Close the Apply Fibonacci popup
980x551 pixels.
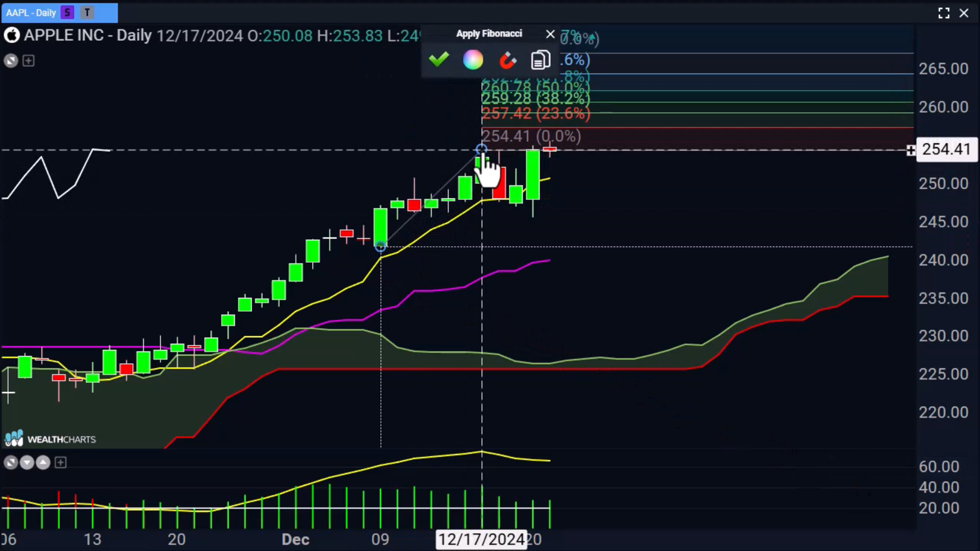click(550, 34)
